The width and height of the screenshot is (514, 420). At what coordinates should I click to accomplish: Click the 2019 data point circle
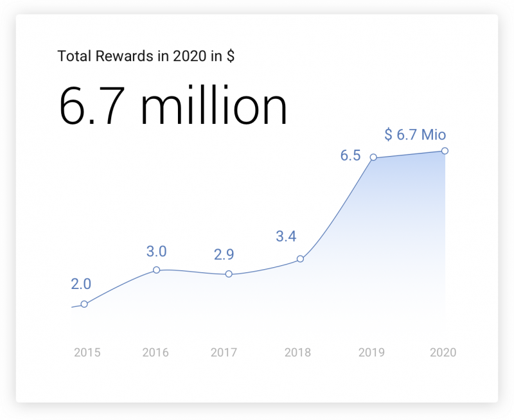[x=373, y=157]
